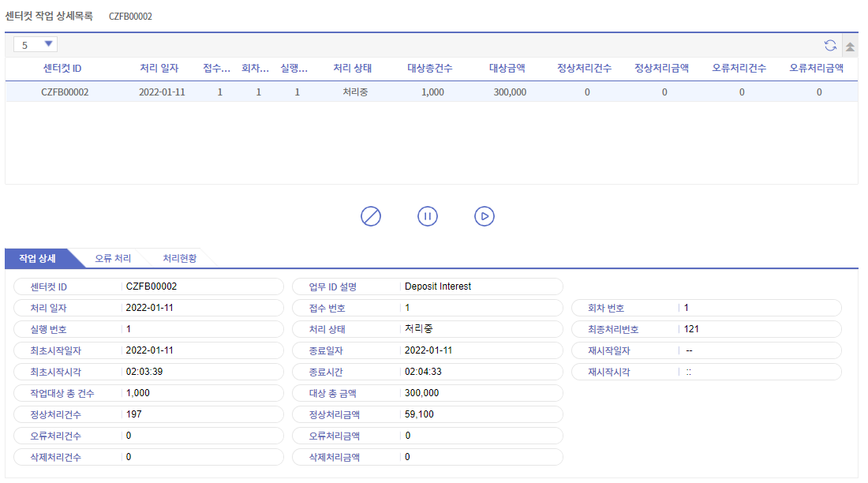
Task: Click the 센터컷 작업 상세목록 title text
Action: tap(49, 16)
